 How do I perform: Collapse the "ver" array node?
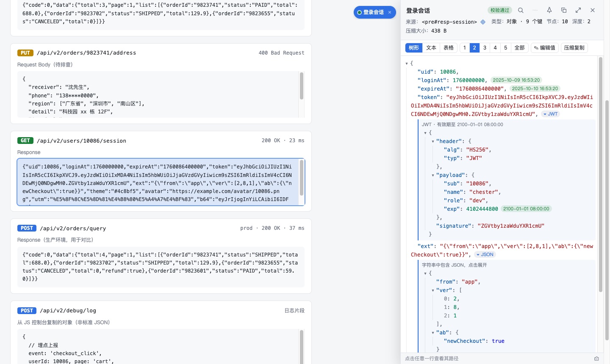(433, 290)
